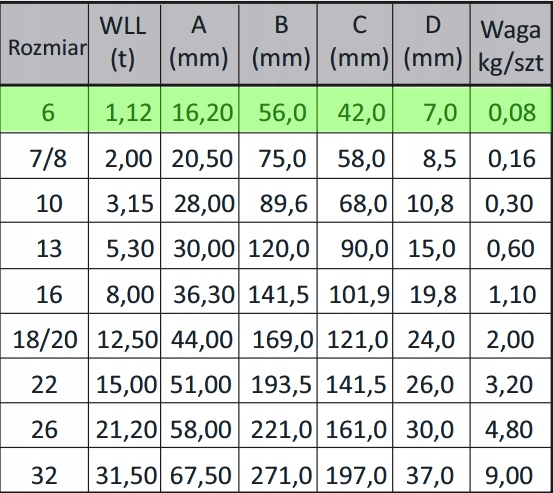Screen dimensions: 553x493
Task: Select the WLL value 31,50
Action: 124,470
